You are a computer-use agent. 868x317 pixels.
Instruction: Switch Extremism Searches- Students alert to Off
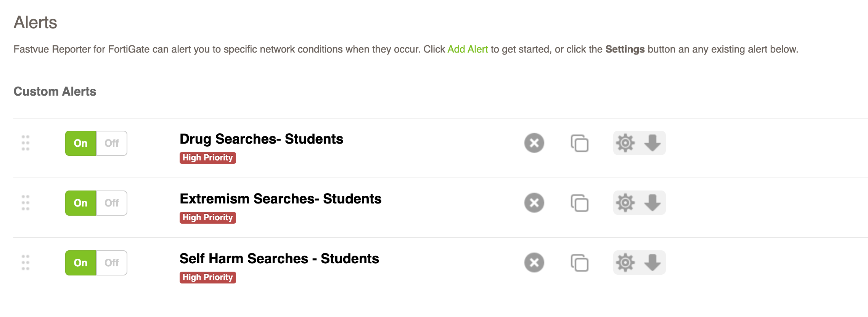click(x=112, y=203)
